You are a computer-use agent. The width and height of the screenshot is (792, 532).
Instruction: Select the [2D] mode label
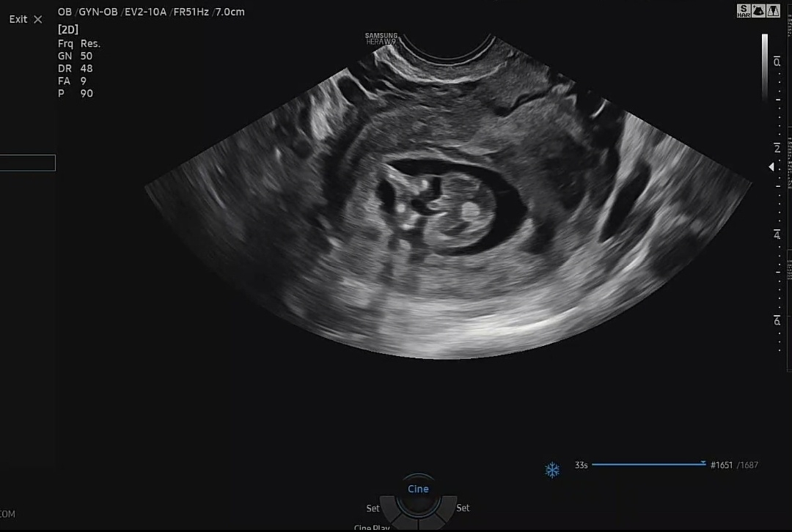pyautogui.click(x=68, y=30)
